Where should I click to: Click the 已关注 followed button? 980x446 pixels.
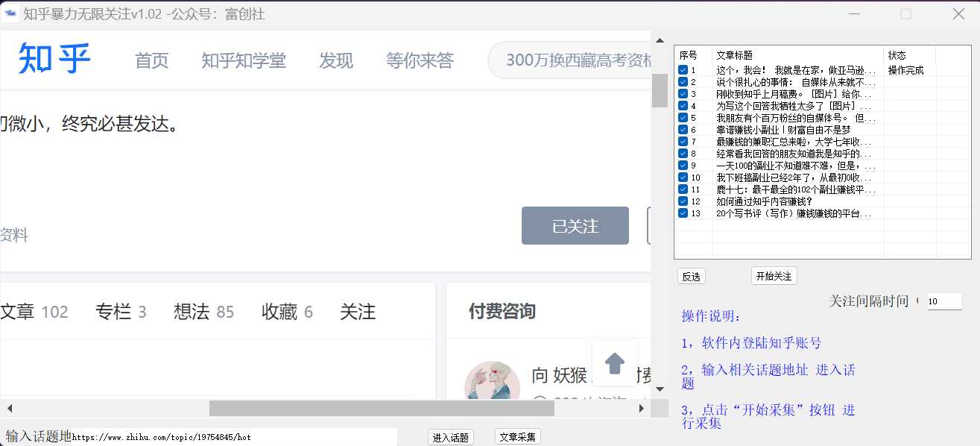[x=575, y=225]
